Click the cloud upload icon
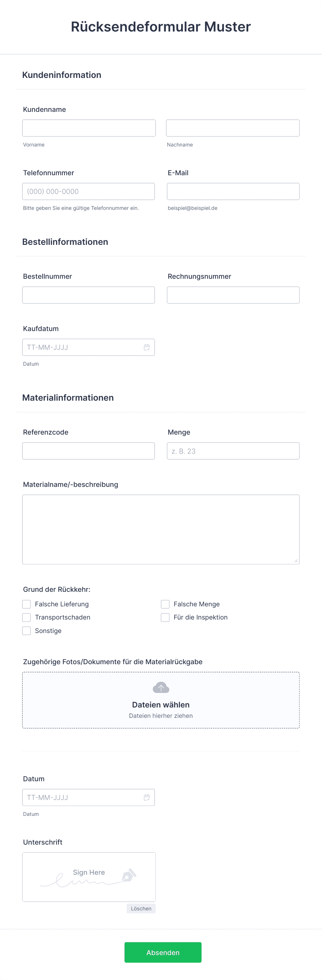This screenshot has width=322, height=980. (161, 687)
